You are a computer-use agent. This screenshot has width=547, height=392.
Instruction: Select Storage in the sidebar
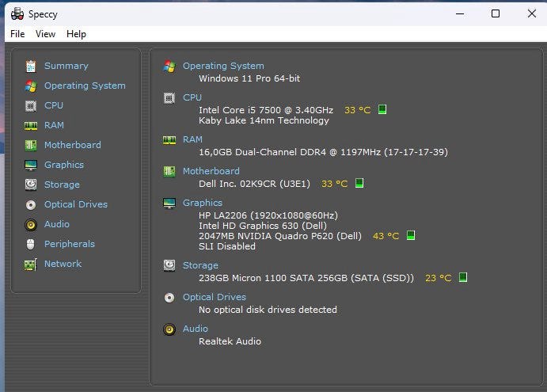62,185
